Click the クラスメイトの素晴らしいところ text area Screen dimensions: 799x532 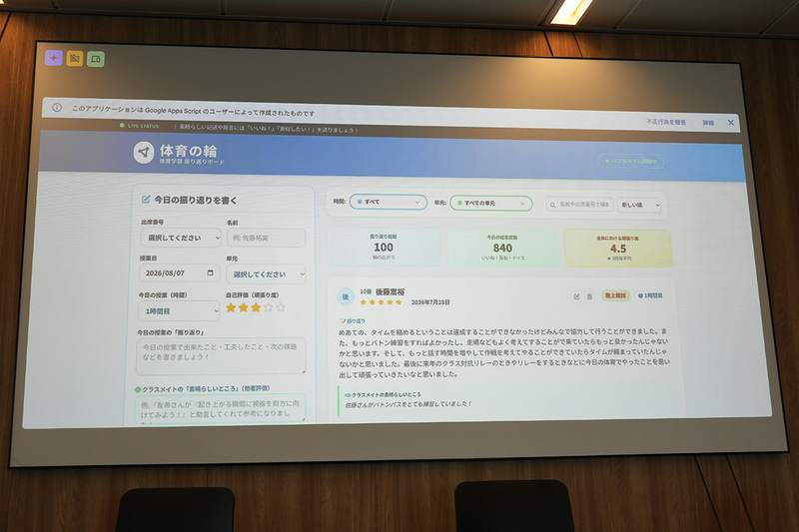click(x=220, y=408)
